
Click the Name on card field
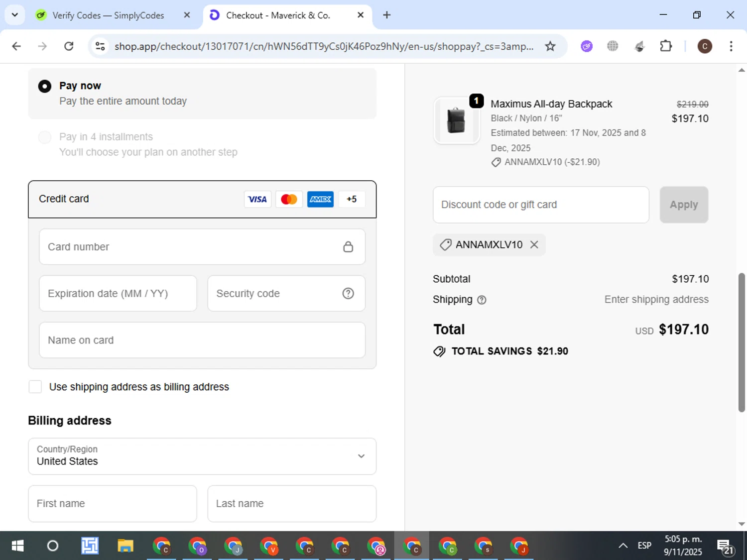(x=202, y=340)
